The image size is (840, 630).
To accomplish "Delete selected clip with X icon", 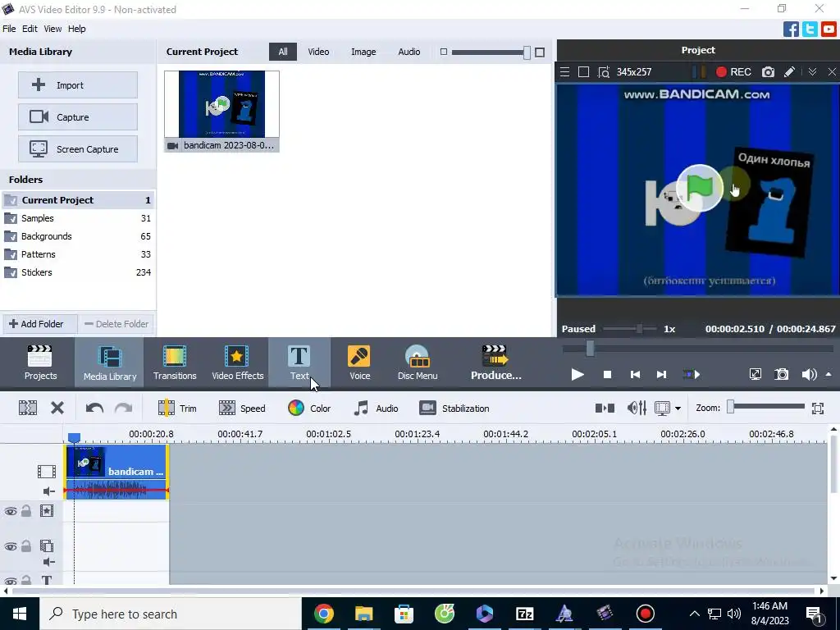I will [57, 409].
